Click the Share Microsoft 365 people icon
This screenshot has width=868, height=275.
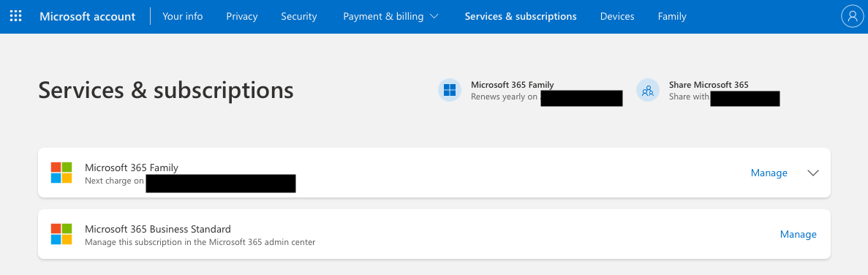click(648, 90)
